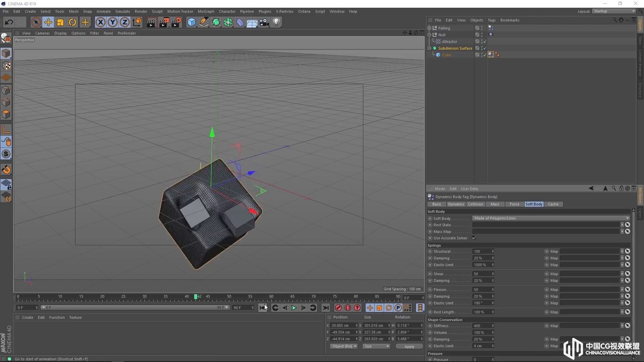
Task: Adjust the Structural value stepper
Action: 493,251
